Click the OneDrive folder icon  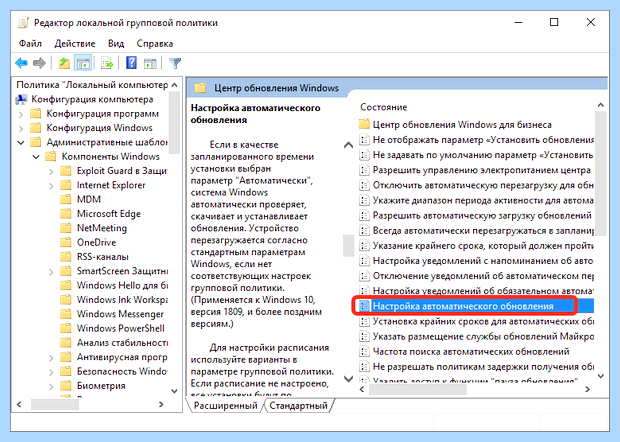click(65, 242)
